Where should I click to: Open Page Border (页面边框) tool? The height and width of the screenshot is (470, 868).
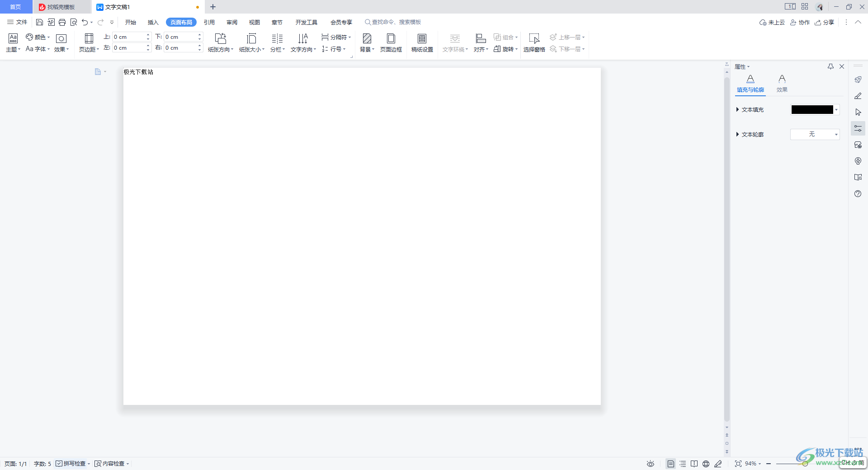391,43
